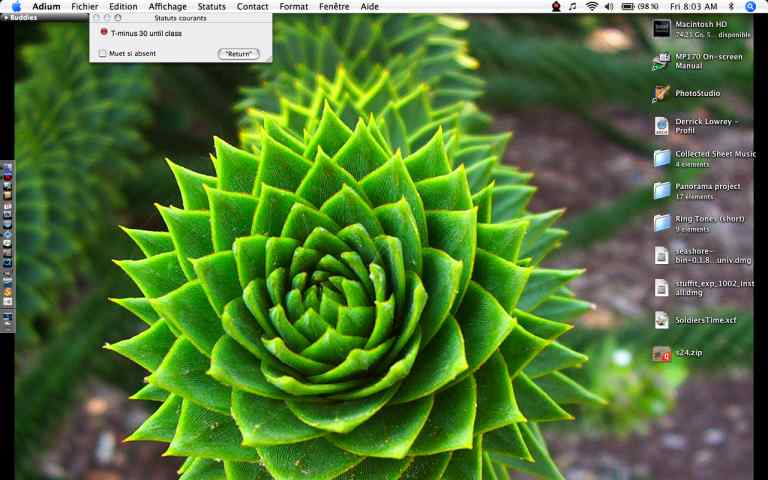
Task: Expand the Buddies disclosure triangle
Action: [5, 18]
